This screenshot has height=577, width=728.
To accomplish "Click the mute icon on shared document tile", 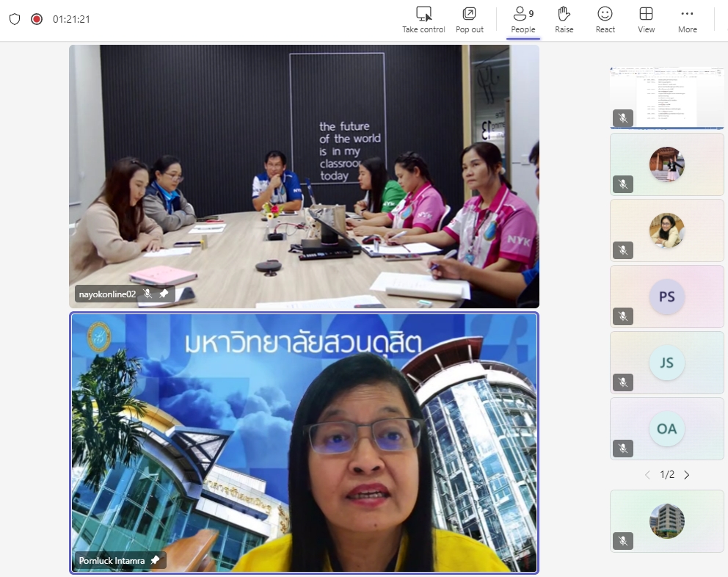I will click(x=623, y=118).
